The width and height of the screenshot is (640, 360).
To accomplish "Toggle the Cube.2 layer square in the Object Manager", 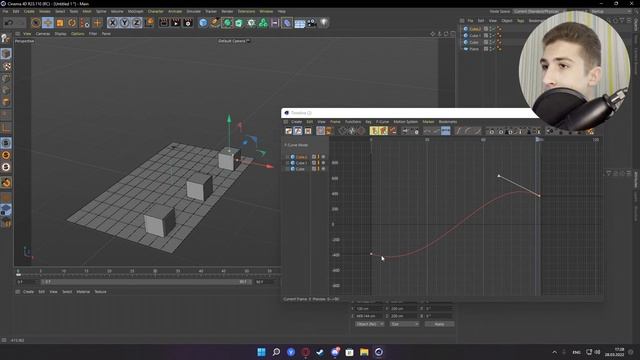I will pyautogui.click(x=486, y=29).
